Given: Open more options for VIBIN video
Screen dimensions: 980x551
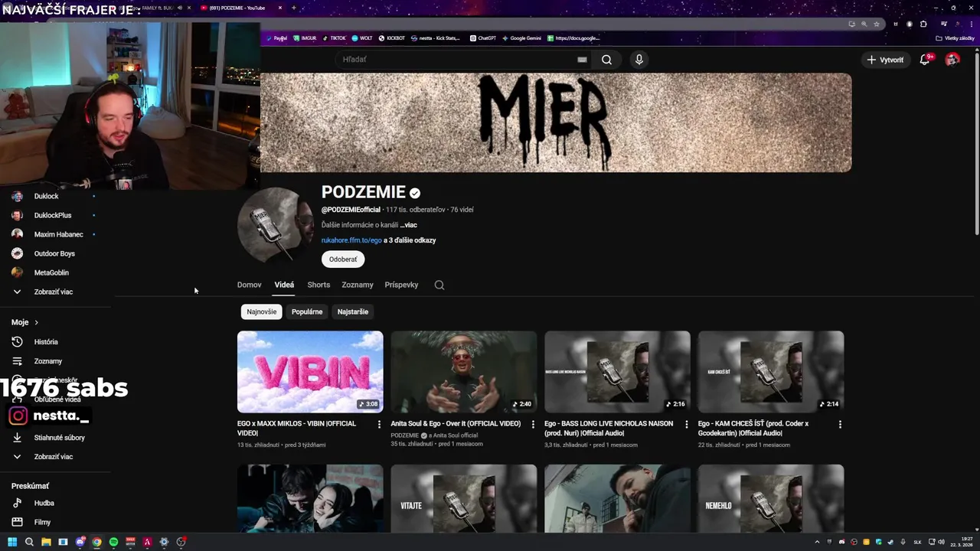Looking at the screenshot, I should coord(379,424).
